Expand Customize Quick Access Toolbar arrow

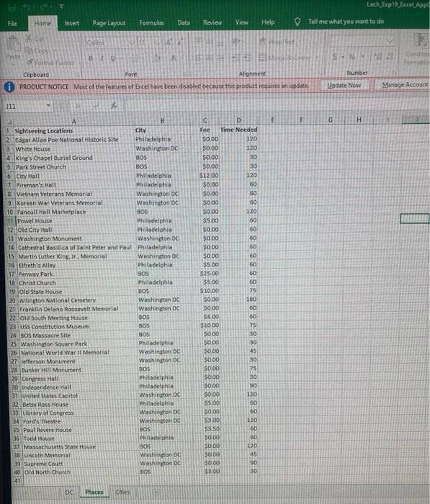click(x=61, y=6)
